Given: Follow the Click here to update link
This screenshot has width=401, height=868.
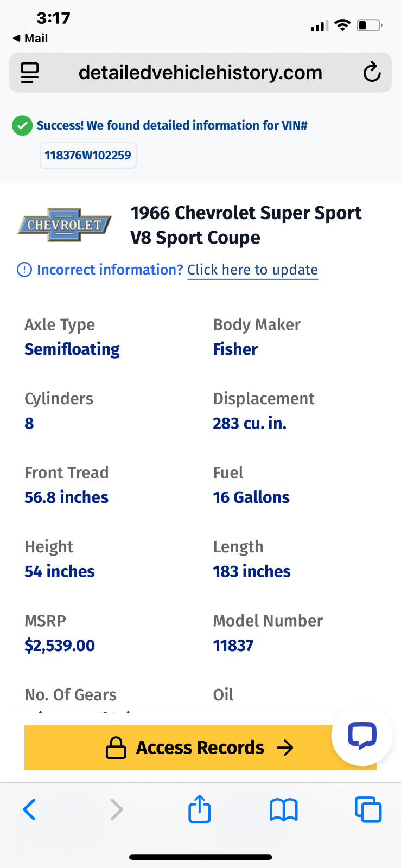Looking at the screenshot, I should click(252, 270).
